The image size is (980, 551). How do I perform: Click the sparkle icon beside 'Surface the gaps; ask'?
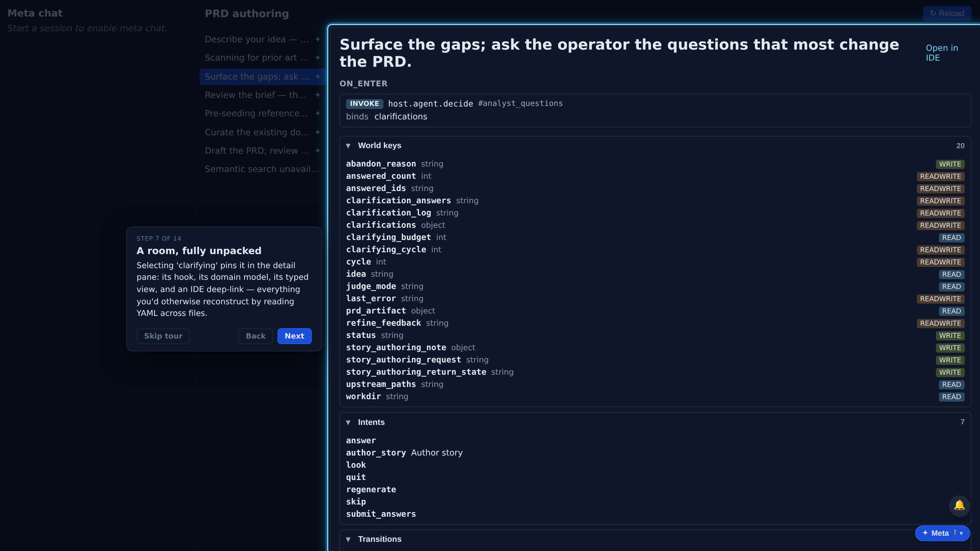[x=318, y=77]
